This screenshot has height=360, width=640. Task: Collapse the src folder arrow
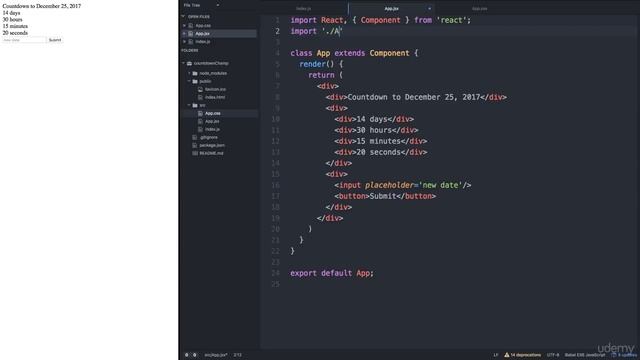189,105
